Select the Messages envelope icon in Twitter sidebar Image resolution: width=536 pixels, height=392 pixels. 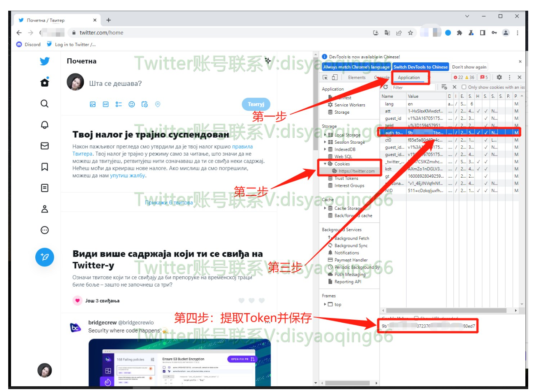[x=45, y=147]
